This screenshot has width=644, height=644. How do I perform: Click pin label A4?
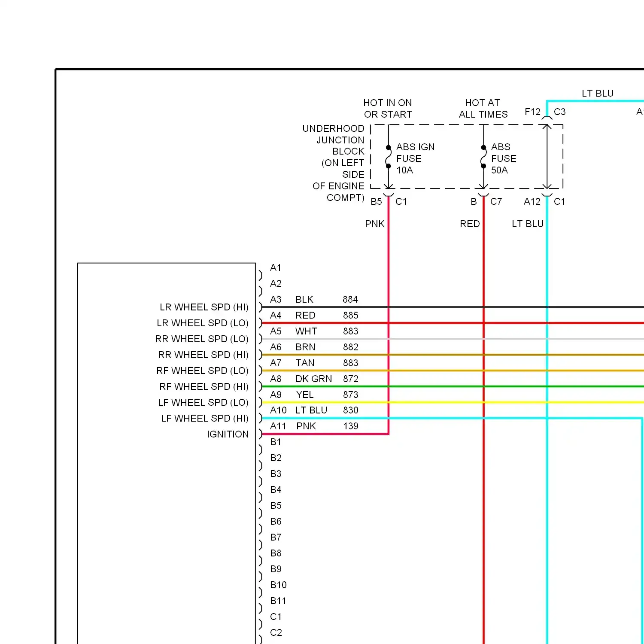(276, 316)
